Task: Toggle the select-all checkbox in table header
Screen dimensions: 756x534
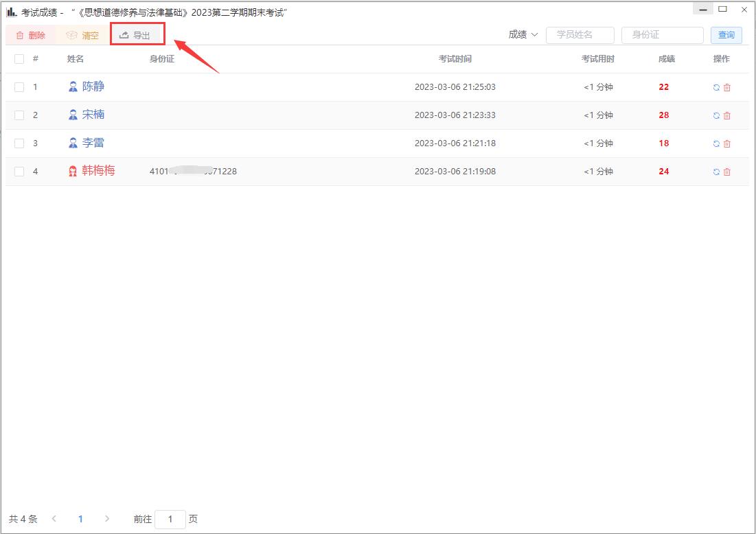Action: pos(19,59)
